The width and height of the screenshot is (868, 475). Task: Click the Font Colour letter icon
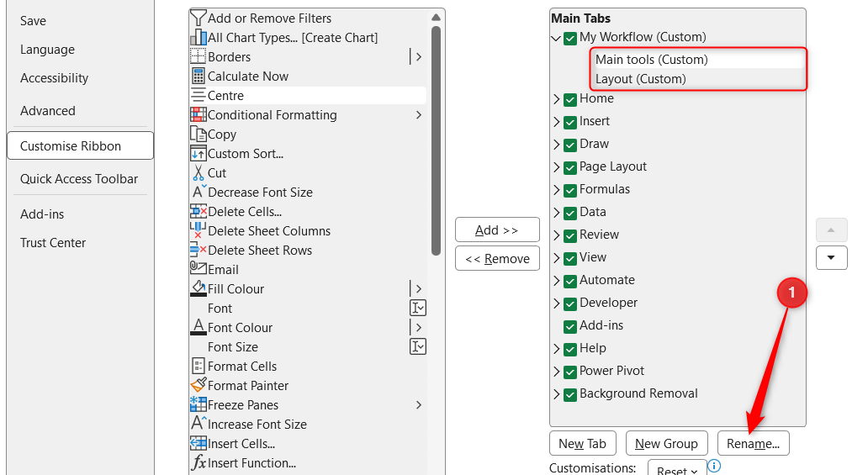(198, 327)
